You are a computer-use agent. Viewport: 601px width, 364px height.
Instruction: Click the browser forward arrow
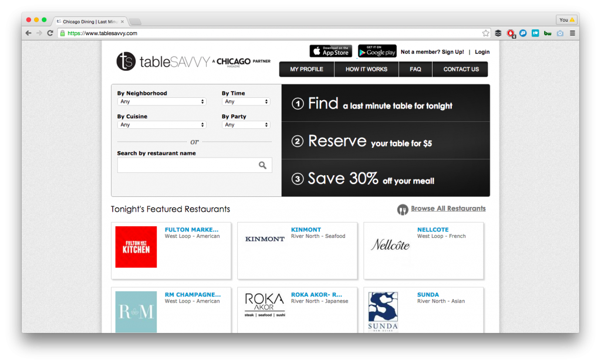click(x=39, y=33)
